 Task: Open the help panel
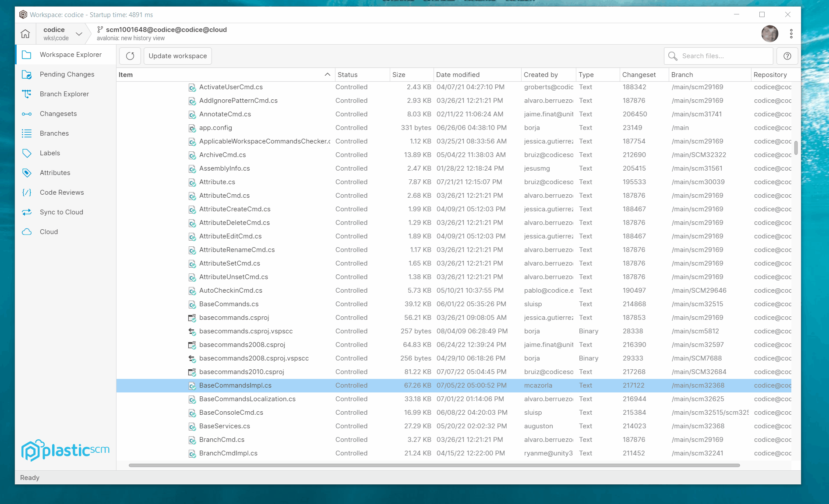point(787,56)
